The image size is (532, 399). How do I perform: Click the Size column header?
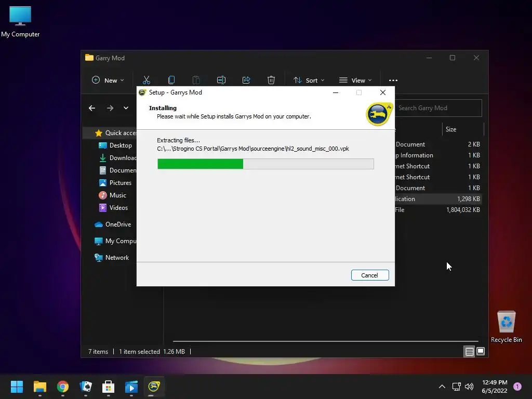click(463, 129)
